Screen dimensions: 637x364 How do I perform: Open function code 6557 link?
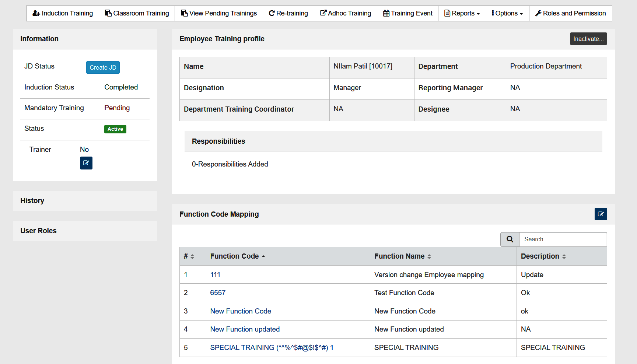point(218,293)
